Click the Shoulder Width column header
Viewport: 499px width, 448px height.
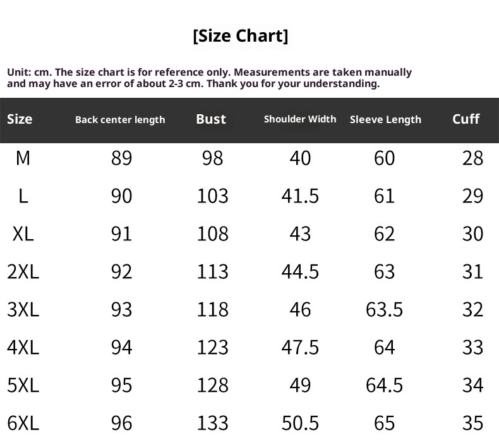(300, 119)
